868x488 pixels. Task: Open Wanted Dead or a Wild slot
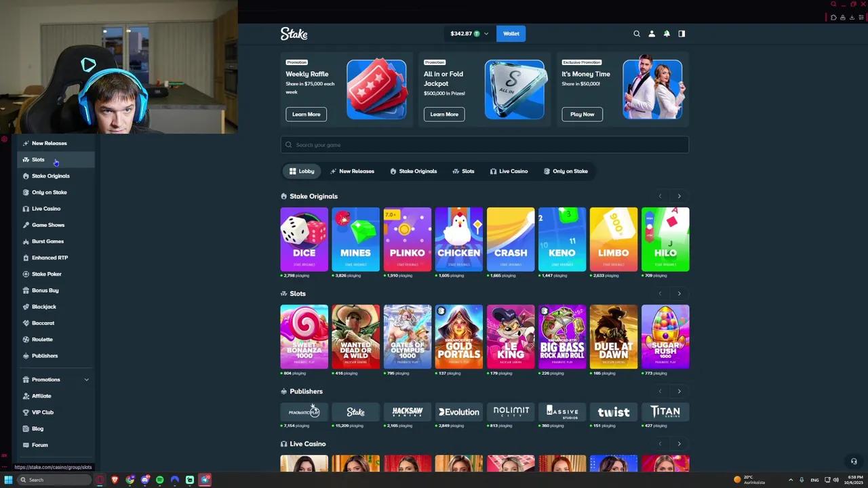[x=356, y=337]
